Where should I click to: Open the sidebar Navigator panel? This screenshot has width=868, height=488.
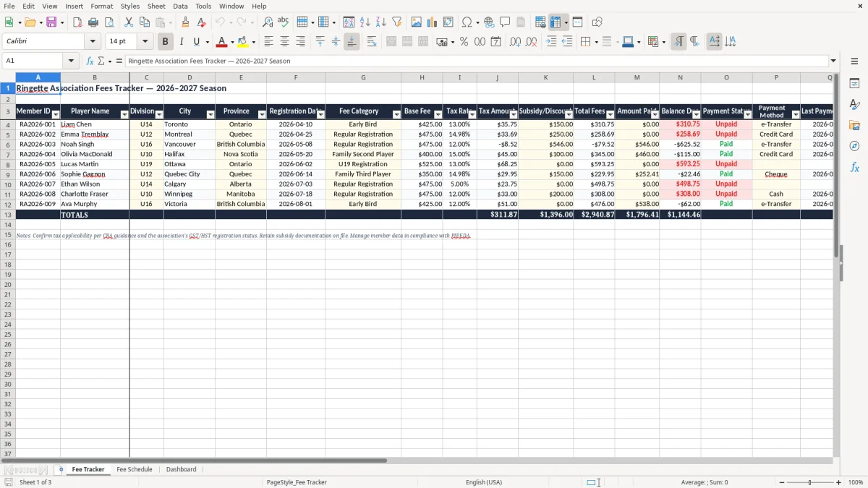pos(854,146)
